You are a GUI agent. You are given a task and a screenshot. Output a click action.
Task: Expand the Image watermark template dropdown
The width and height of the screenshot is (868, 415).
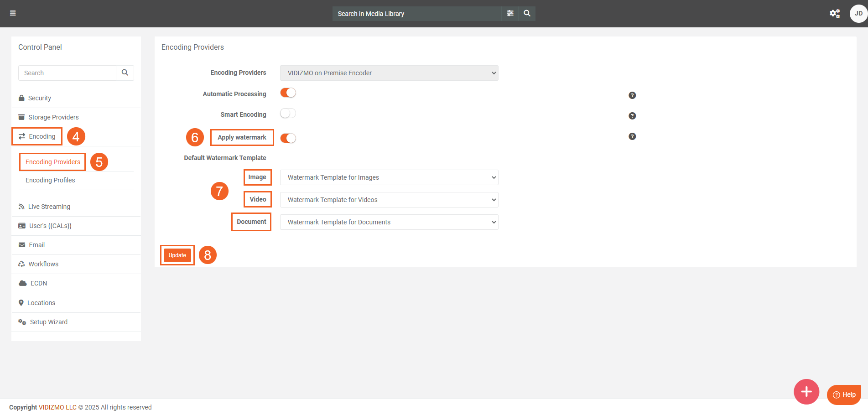click(x=389, y=177)
